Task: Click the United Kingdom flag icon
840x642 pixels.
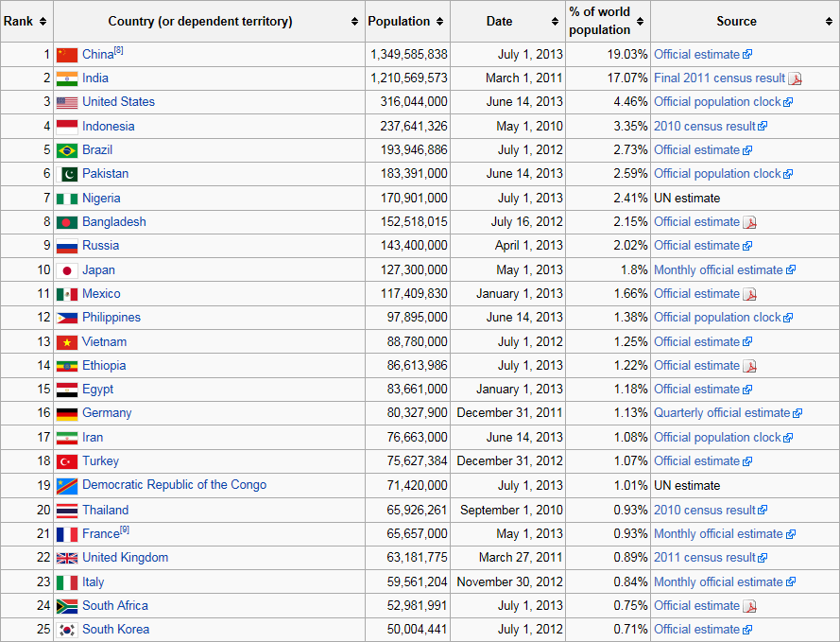Action: [66, 558]
